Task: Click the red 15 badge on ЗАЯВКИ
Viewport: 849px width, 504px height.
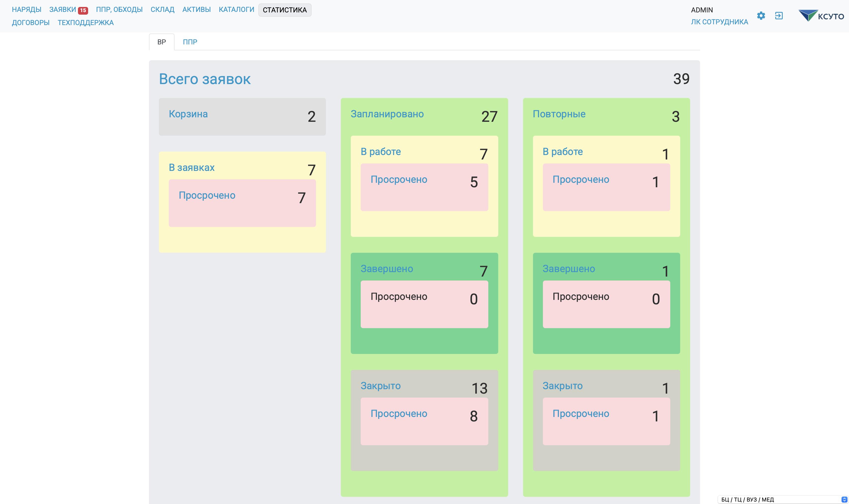Action: 83,10
